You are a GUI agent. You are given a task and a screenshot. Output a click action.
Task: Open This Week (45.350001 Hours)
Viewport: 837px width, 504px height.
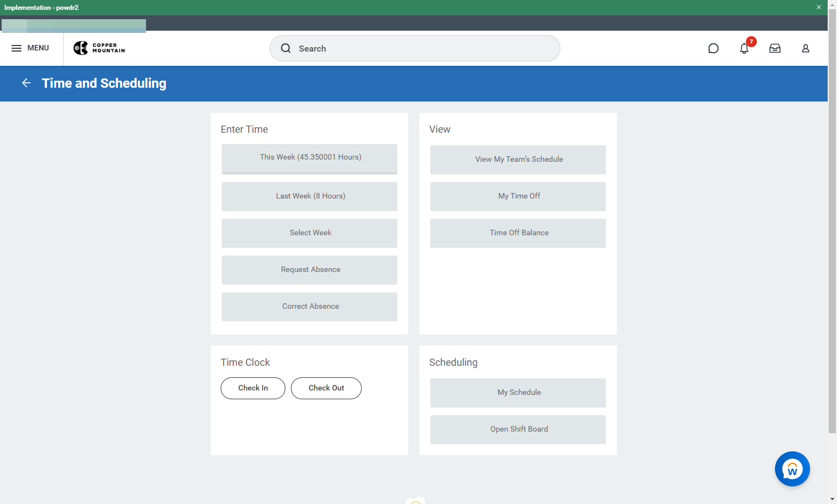(310, 159)
